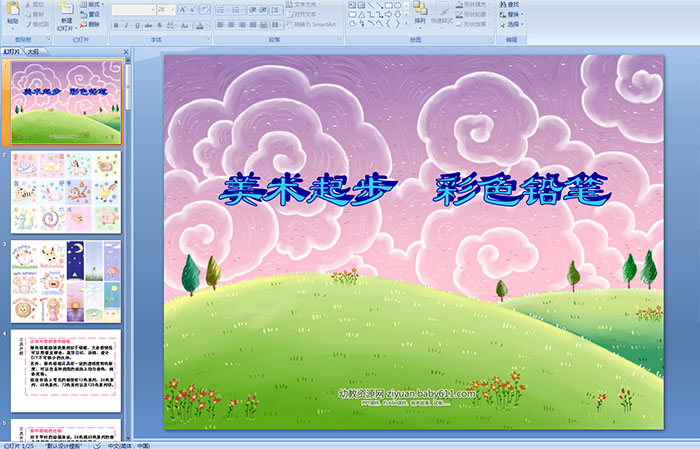Toggle justify text alignment
The width and height of the screenshot is (700, 449).
(253, 25)
